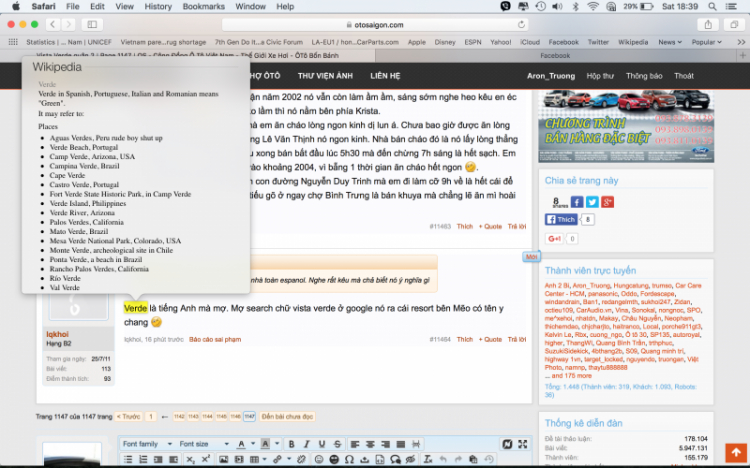
Task: Click the Thoát logout link
Action: tap(684, 76)
